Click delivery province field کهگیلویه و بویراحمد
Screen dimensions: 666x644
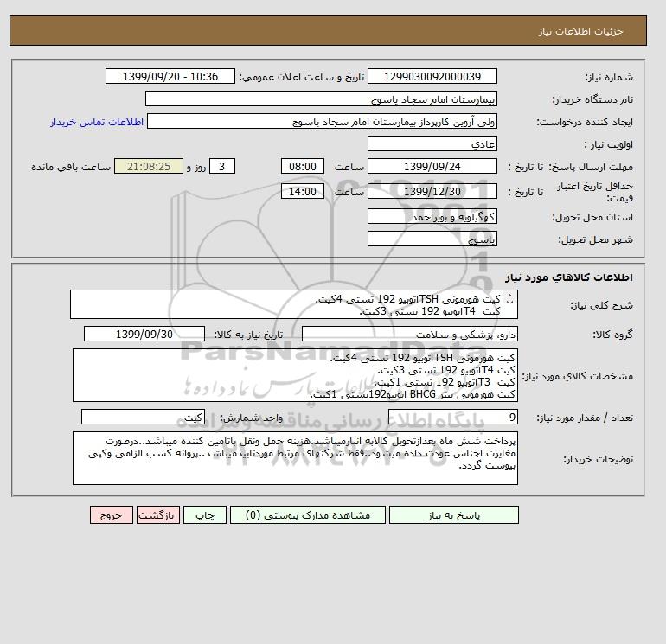click(x=432, y=216)
